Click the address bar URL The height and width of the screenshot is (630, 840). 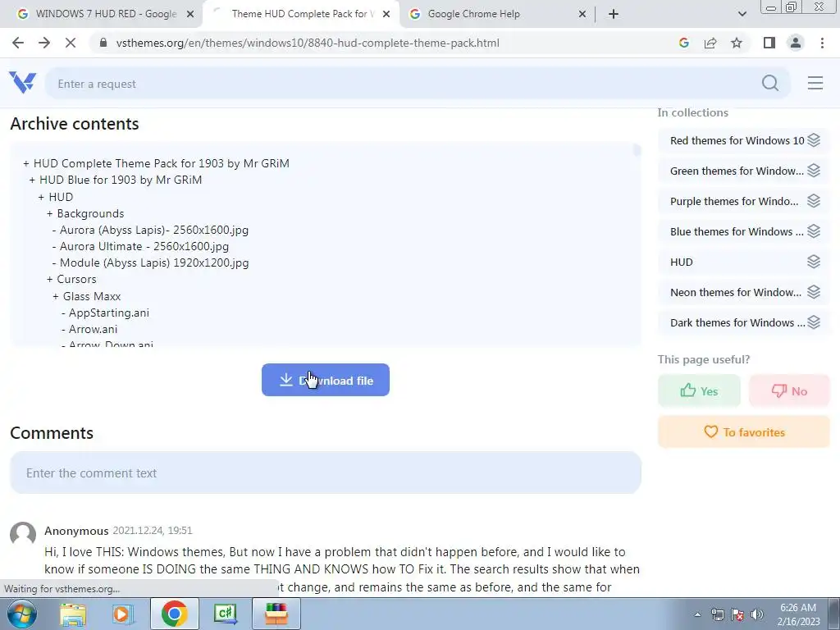click(308, 43)
